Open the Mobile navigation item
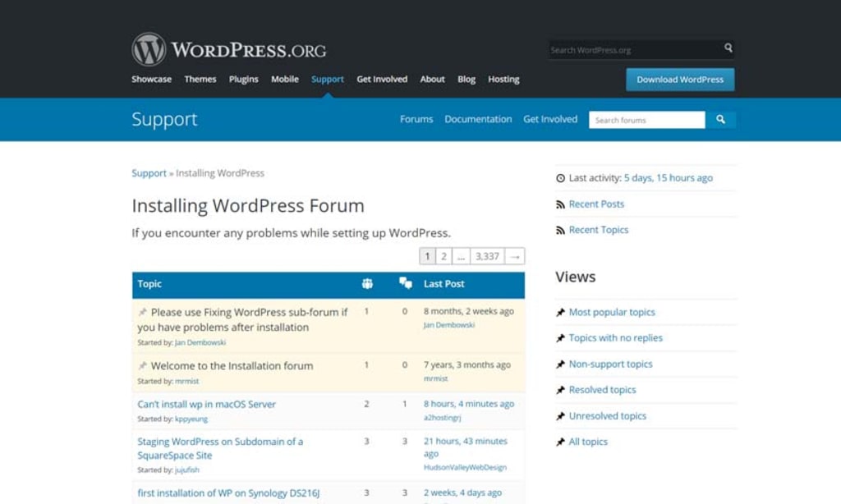The height and width of the screenshot is (504, 841). (285, 79)
